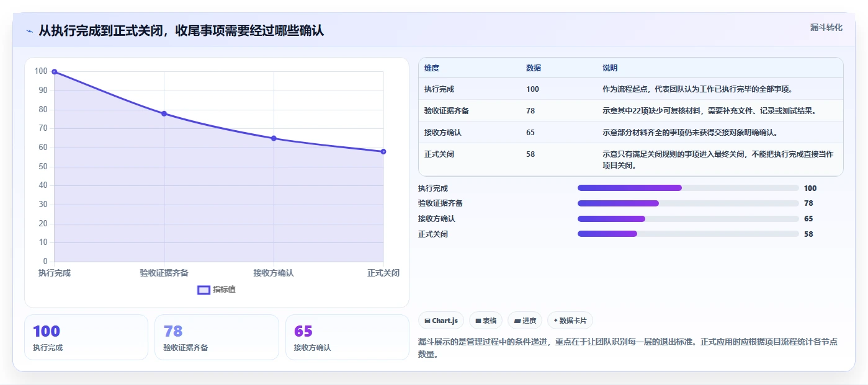
Task: Open the data card showing 100 执行完成
Action: pos(86,337)
